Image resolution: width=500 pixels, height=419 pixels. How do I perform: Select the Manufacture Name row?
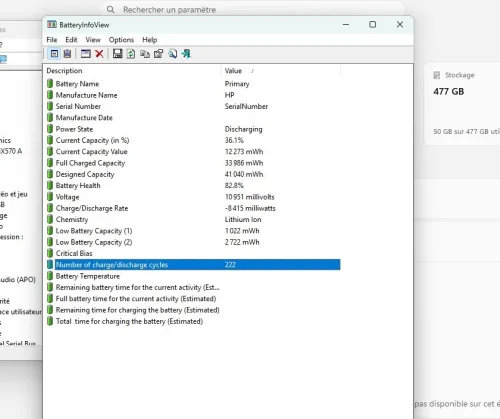[193, 95]
